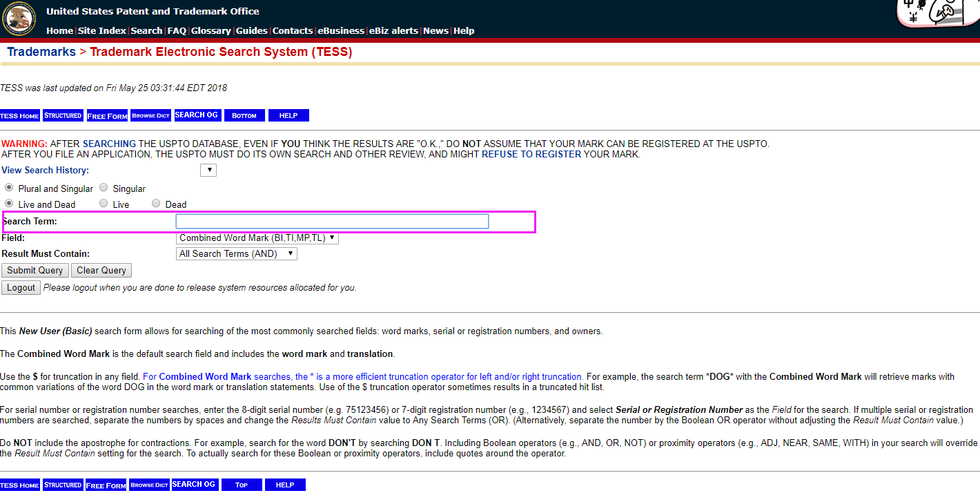Screen dimensions: 980x493
Task: Click inside the Search Term text box
Action: pyautogui.click(x=332, y=221)
